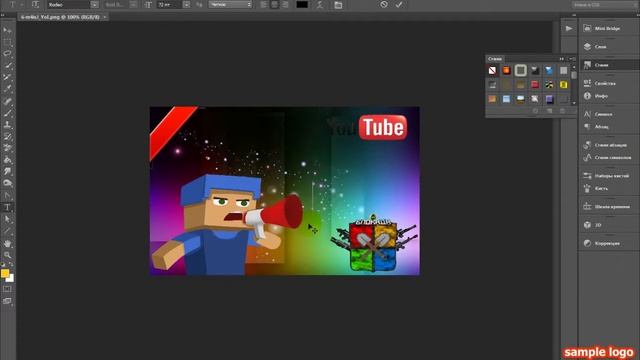The image size is (640, 360).
Task: Toggle the Character and Paragraph panels
Action: [338, 5]
